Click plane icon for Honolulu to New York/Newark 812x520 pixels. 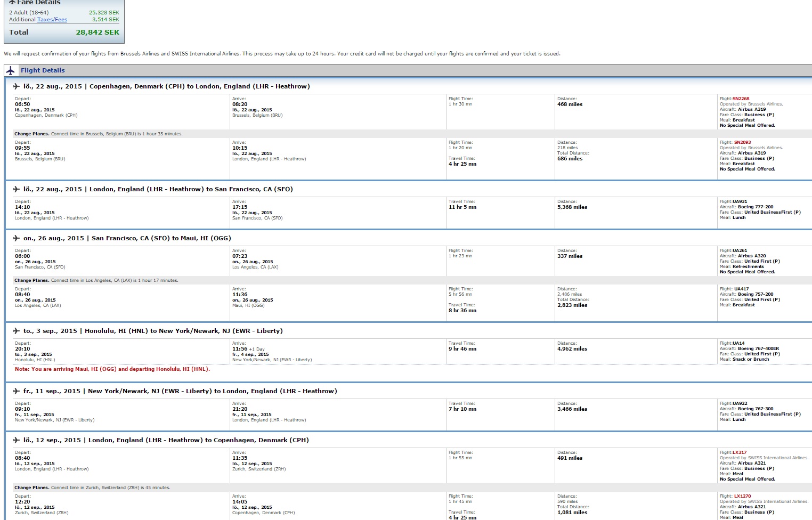[16, 331]
